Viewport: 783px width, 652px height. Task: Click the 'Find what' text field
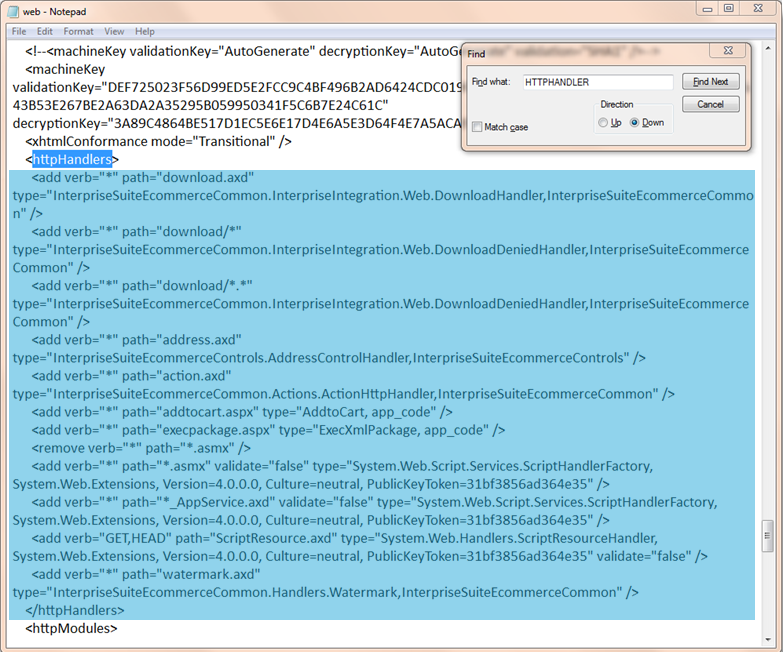(x=597, y=82)
